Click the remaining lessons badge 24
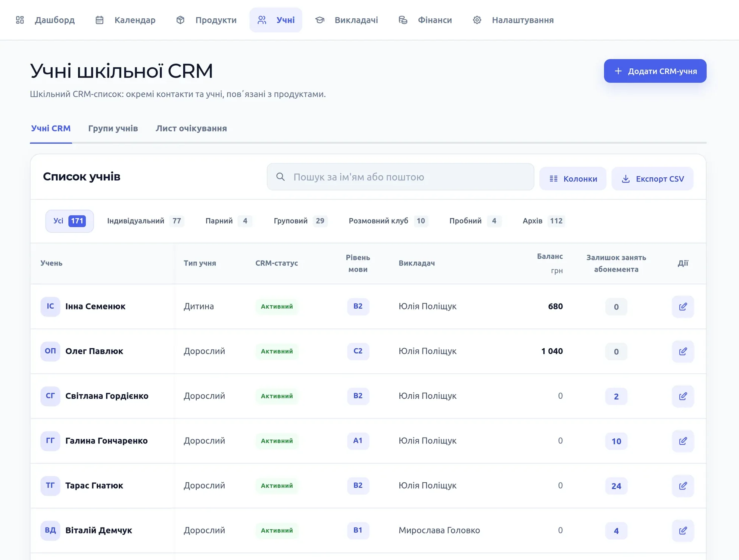 pyautogui.click(x=616, y=486)
